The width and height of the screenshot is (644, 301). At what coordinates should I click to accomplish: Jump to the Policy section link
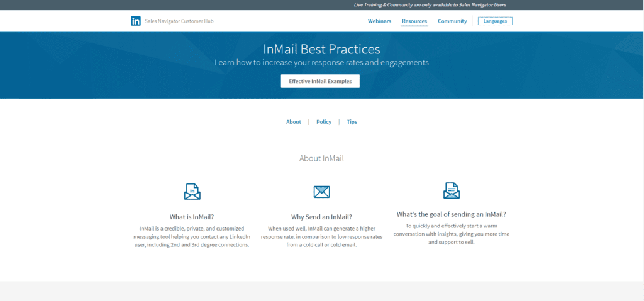point(324,122)
